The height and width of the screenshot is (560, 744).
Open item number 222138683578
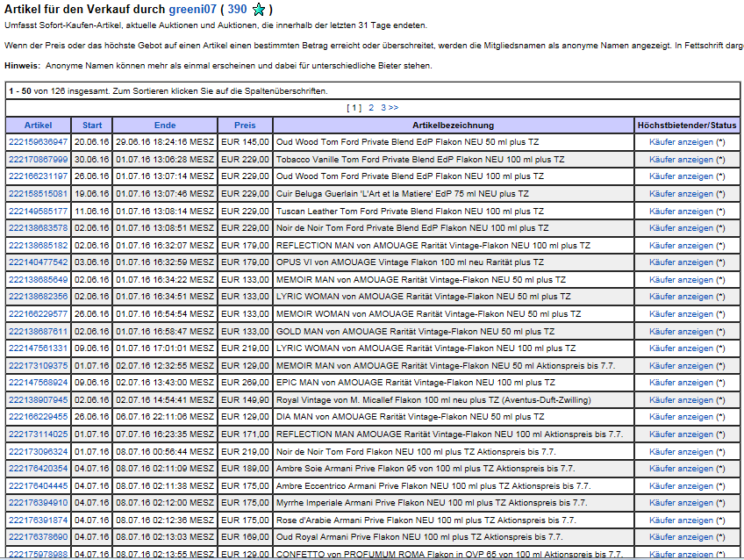tap(39, 228)
